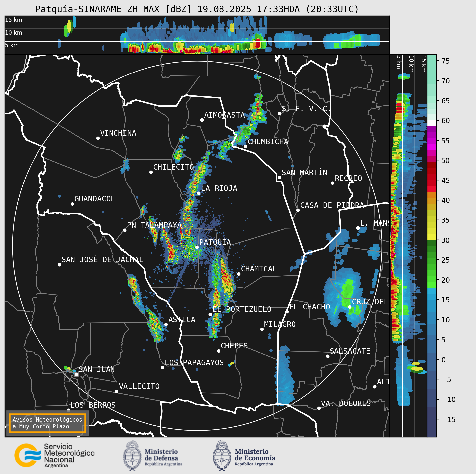Click the CHILECITO label
This screenshot has width=476, height=474.
click(174, 167)
